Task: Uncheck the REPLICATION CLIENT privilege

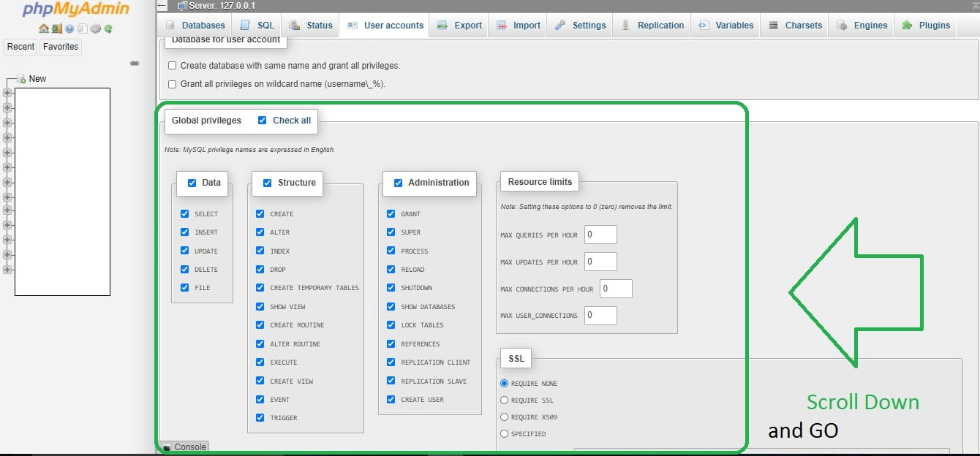Action: click(391, 362)
